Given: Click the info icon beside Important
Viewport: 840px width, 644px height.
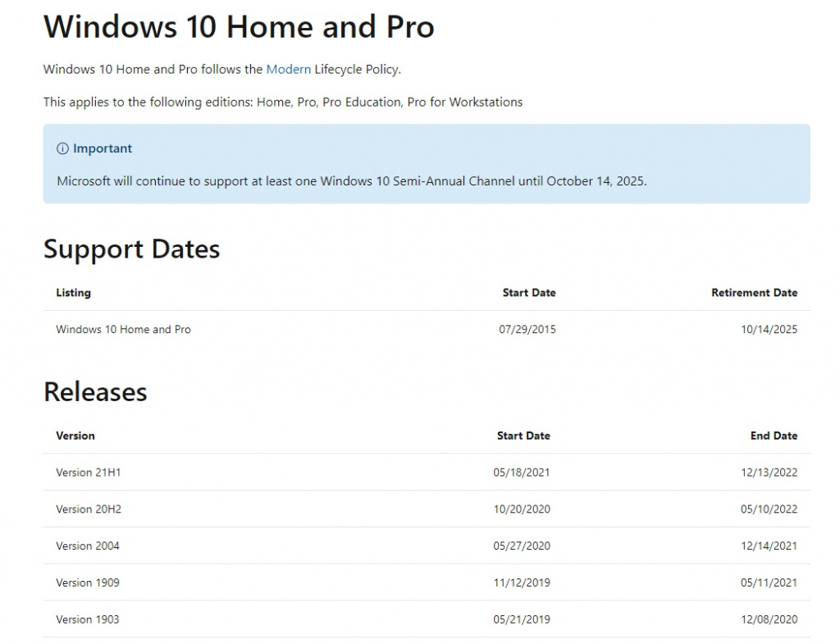Looking at the screenshot, I should (62, 148).
